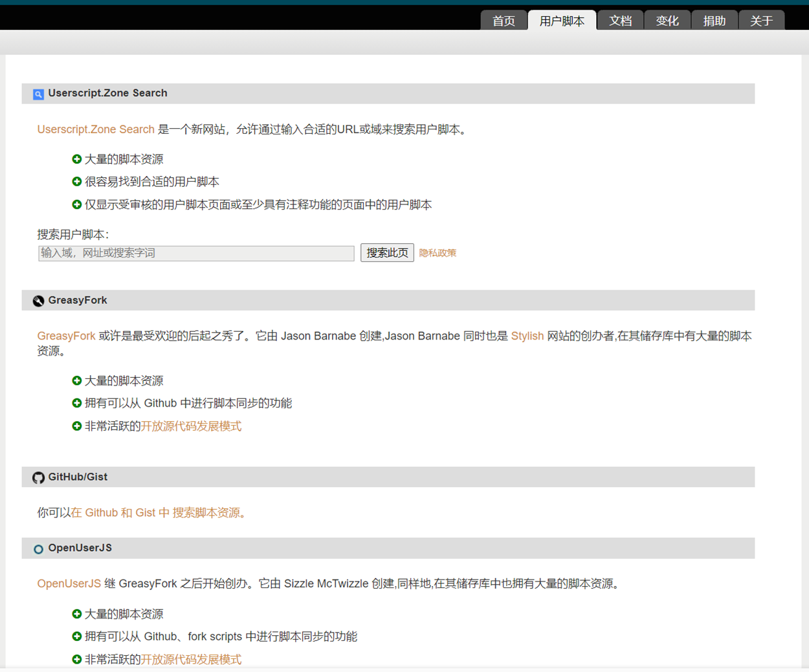Select the 关于 tab

pyautogui.click(x=761, y=21)
